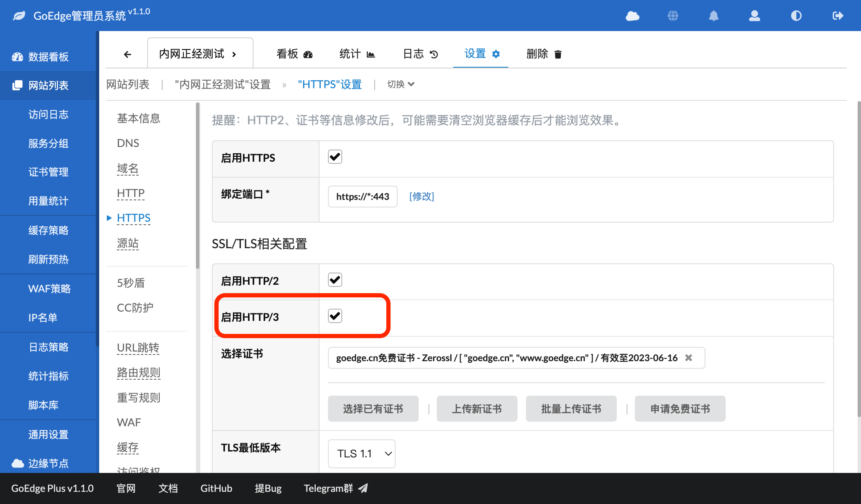Screen dimensions: 861x504
Task: Uncheck the 启用HTTP/3 checkbox
Action: (x=335, y=316)
